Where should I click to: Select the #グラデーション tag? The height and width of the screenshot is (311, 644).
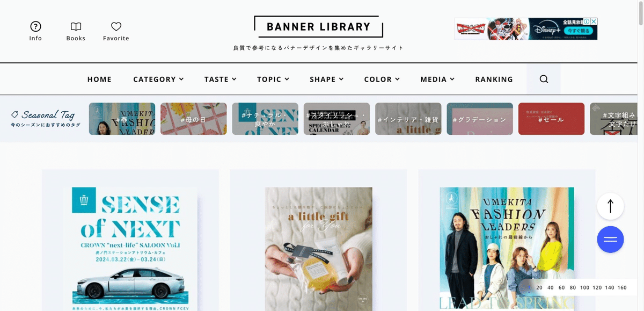480,119
